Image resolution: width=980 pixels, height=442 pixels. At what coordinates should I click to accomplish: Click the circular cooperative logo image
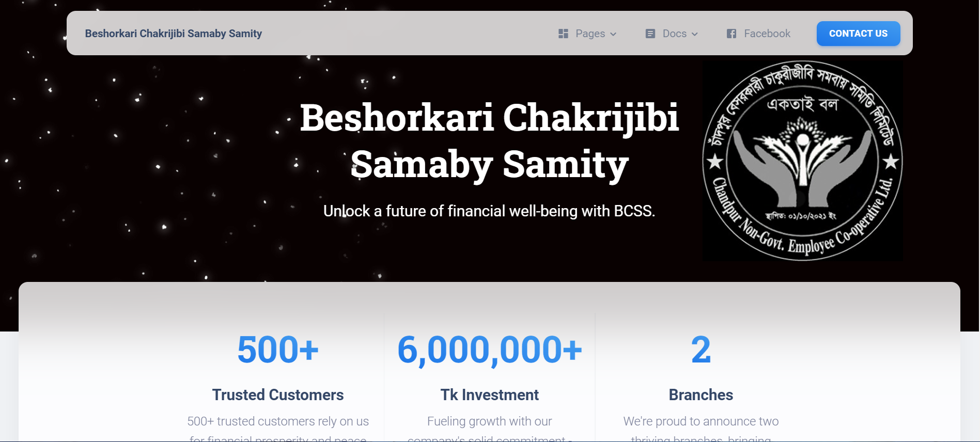pos(802,161)
